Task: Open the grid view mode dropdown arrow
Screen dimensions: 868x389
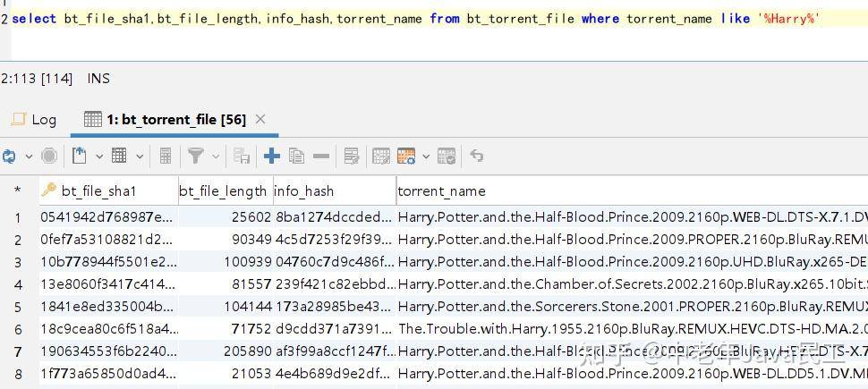Action: pyautogui.click(x=140, y=157)
